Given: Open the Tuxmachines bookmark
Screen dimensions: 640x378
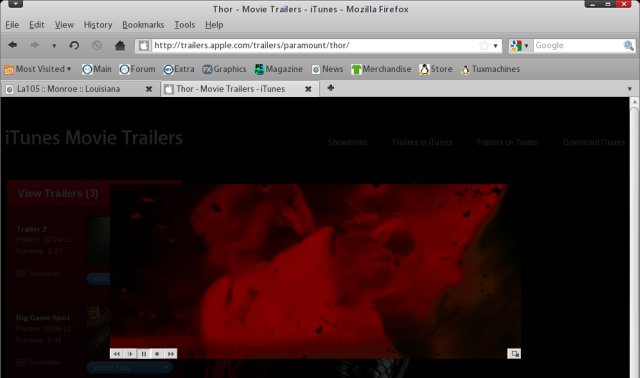Looking at the screenshot, I should tap(490, 69).
